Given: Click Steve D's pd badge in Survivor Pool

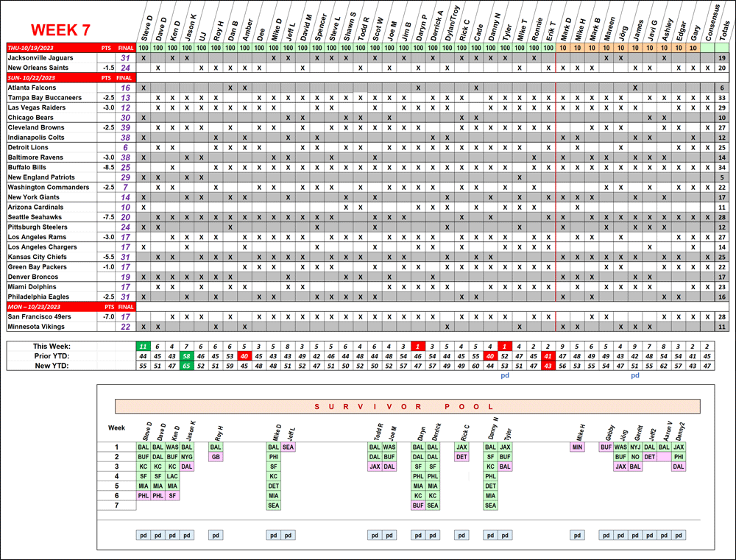Looking at the screenshot, I should (x=144, y=535).
